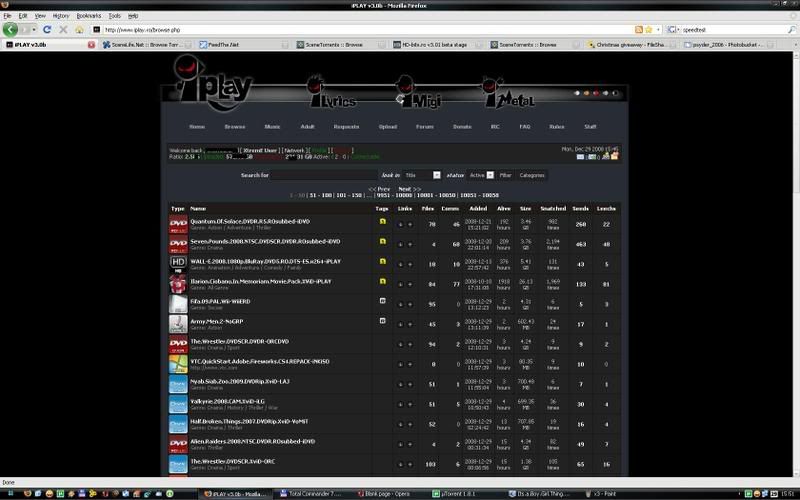Screen dimensions: 800x500
Task: Open the History menu
Action: tap(61, 16)
